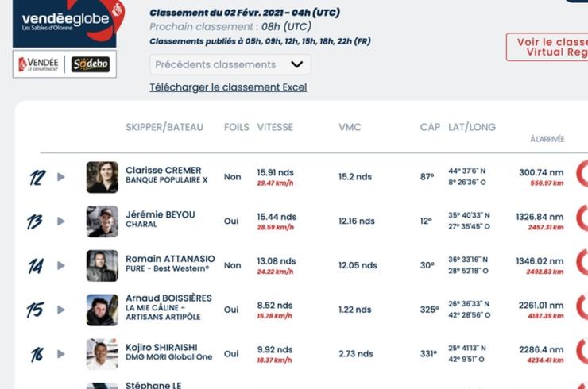Image resolution: width=588 pixels, height=389 pixels.
Task: Click Romain Attanasio's portrait photo
Action: pyautogui.click(x=102, y=266)
